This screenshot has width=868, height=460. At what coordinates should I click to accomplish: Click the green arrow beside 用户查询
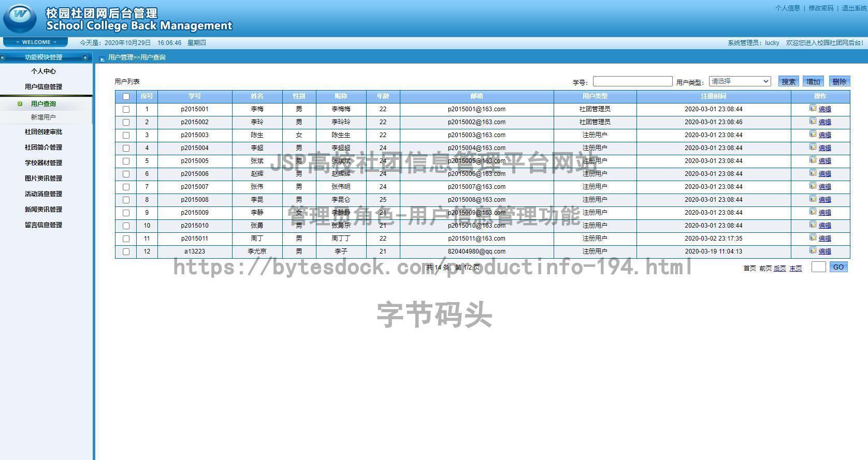click(x=20, y=103)
